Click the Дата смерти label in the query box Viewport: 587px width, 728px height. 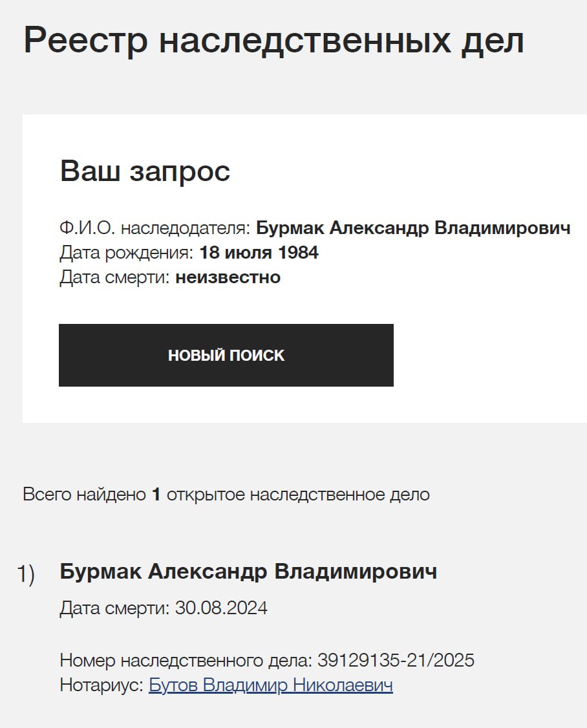tap(114, 278)
